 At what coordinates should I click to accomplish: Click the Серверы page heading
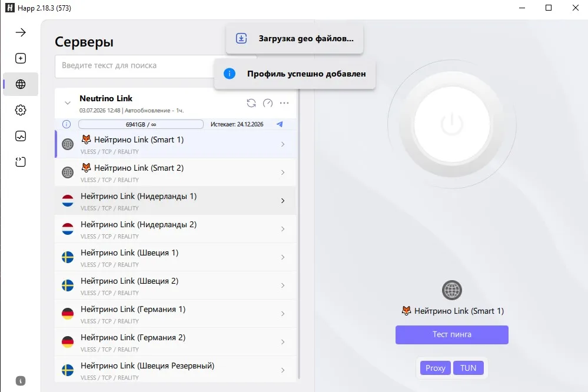point(84,42)
